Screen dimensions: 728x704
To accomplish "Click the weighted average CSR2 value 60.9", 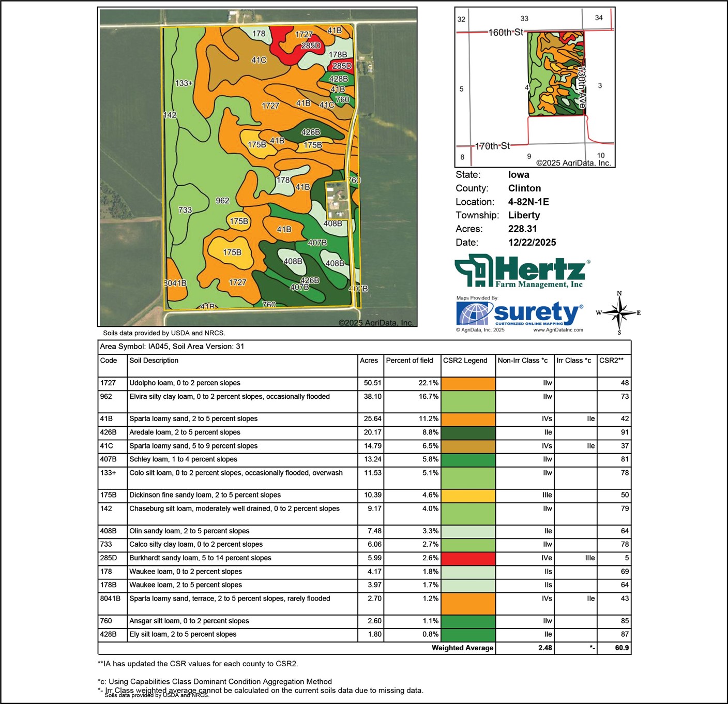I will (622, 648).
